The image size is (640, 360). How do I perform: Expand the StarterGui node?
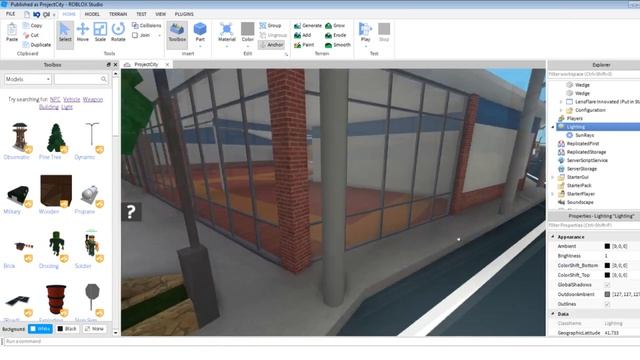(x=553, y=177)
